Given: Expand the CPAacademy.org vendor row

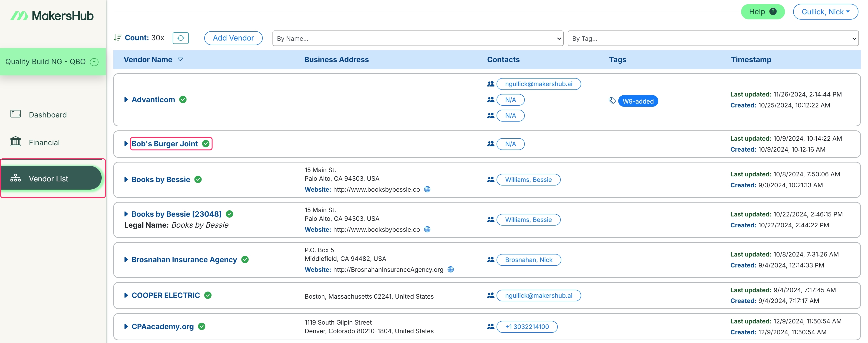Looking at the screenshot, I should (126, 326).
